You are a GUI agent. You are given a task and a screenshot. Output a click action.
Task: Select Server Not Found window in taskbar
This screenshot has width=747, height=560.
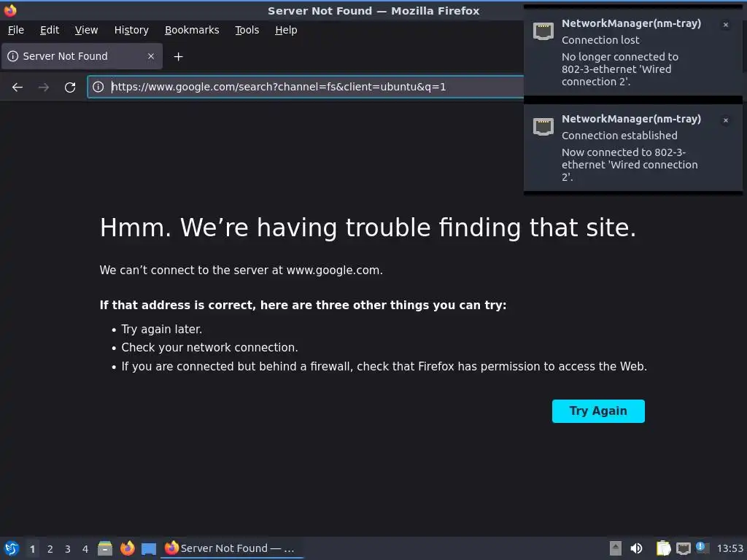232,548
